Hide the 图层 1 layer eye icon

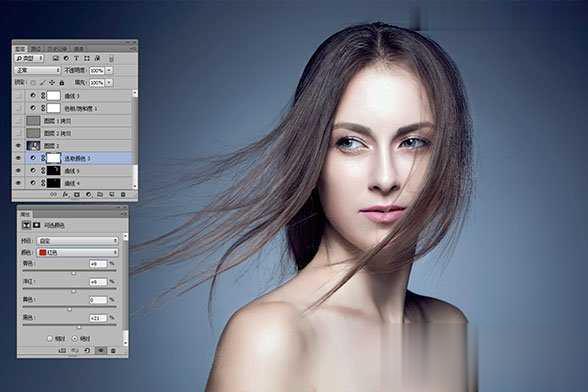pos(18,146)
